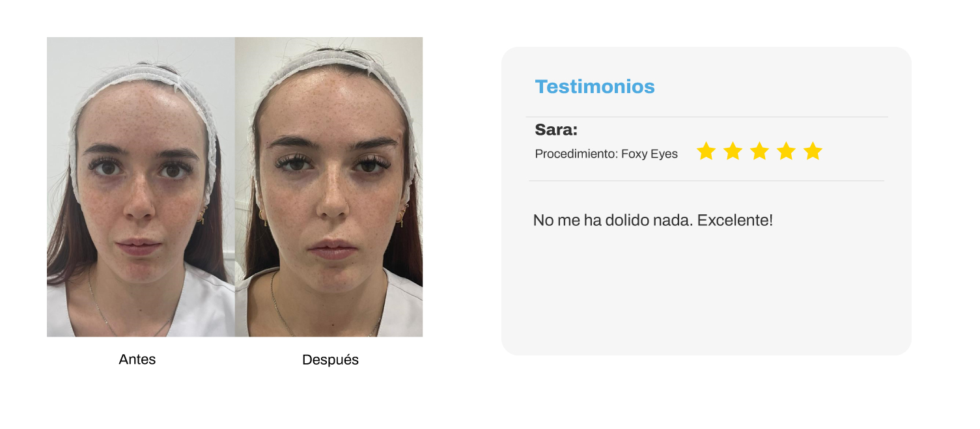Select the fifth and last rating star

813,151
